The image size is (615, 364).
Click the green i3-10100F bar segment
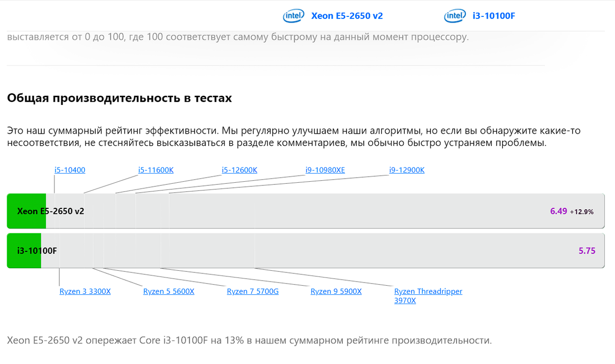(24, 251)
